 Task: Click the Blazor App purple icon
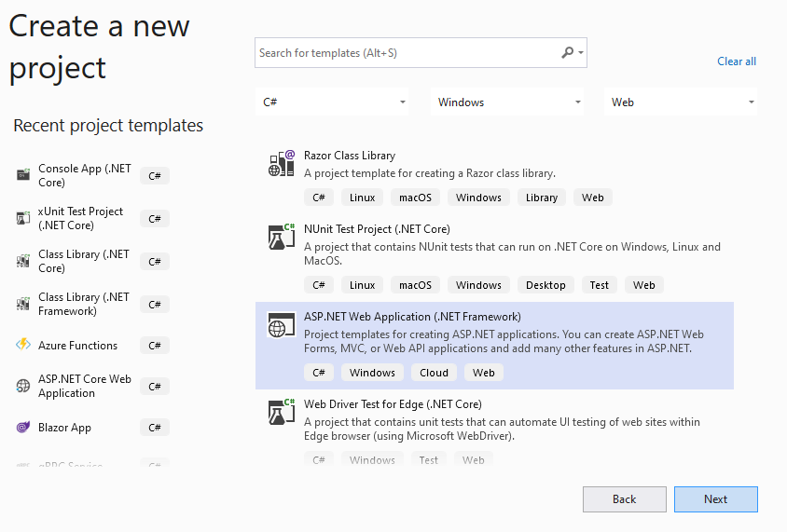[x=23, y=427]
